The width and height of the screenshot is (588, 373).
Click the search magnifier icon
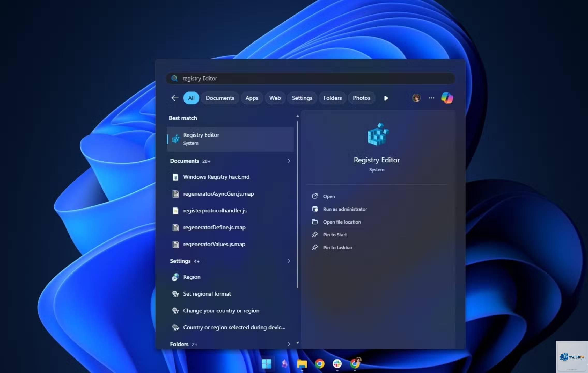click(x=174, y=78)
